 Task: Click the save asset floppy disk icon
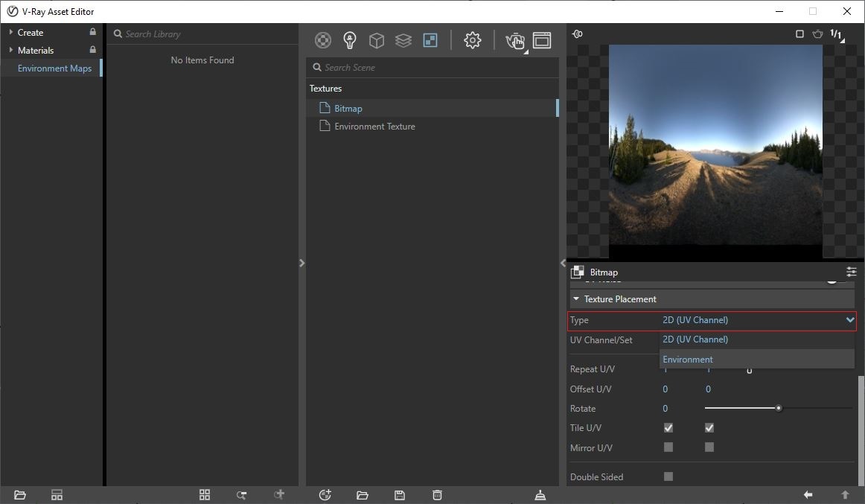pos(400,494)
